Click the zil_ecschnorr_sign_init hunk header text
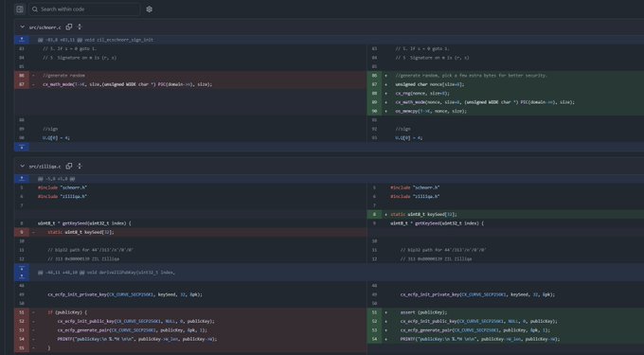The width and height of the screenshot is (644, 355). (96, 40)
